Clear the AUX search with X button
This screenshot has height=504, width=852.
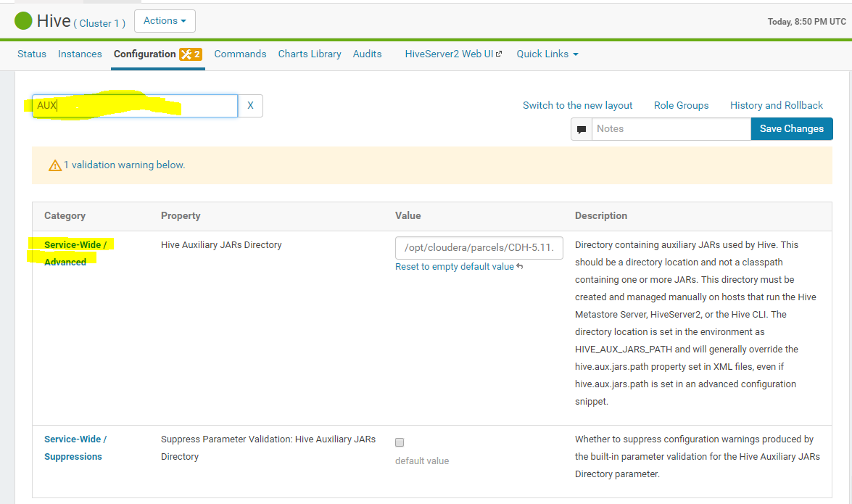250,105
